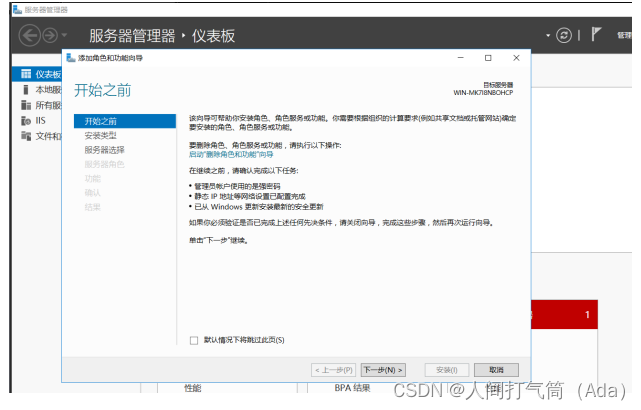The height and width of the screenshot is (410, 641).
Task: Enable 默认情况下将跳过此页 checkbox
Action: [x=194, y=340]
